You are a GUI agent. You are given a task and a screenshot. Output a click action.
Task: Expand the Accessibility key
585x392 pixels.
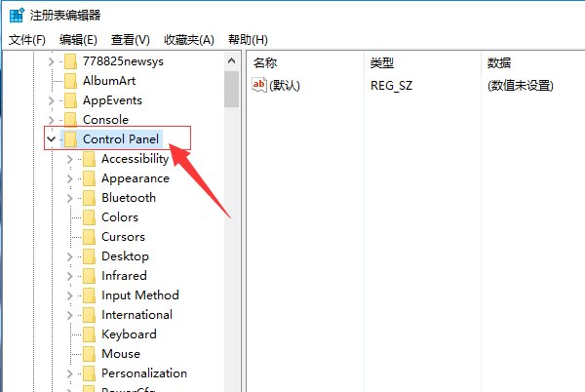click(70, 159)
